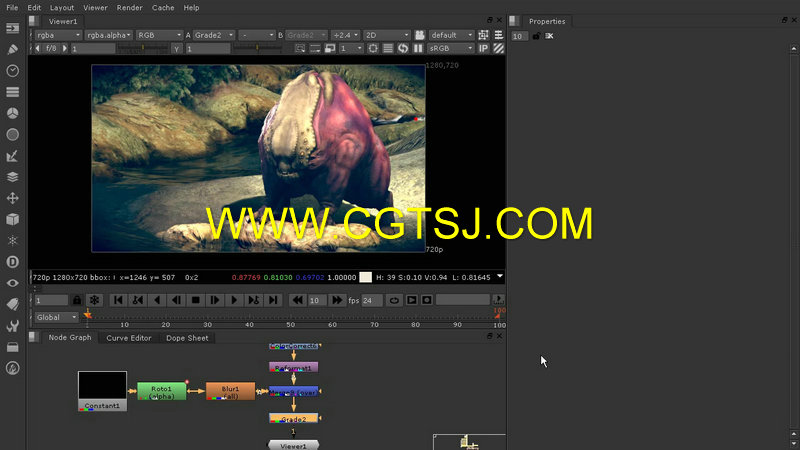
Task: Open the MetaData nodes menu (tag icon)
Action: [12, 304]
